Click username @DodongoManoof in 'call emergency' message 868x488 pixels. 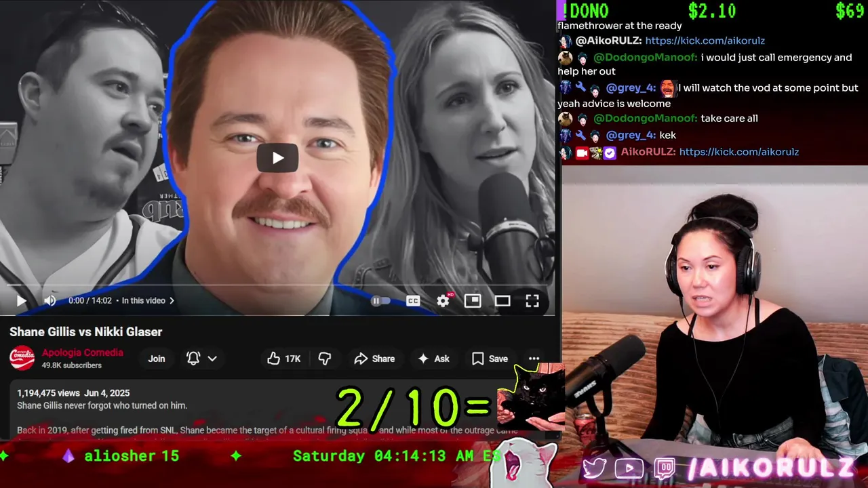pyautogui.click(x=646, y=58)
